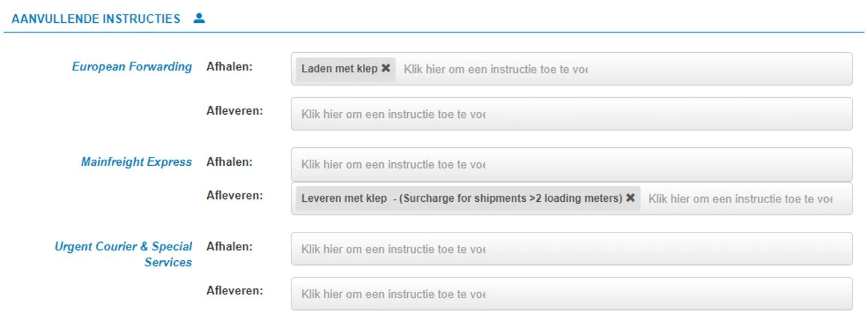Click Afhalen label for Mainfreight Express
This screenshot has width=868, height=322.
click(x=229, y=162)
